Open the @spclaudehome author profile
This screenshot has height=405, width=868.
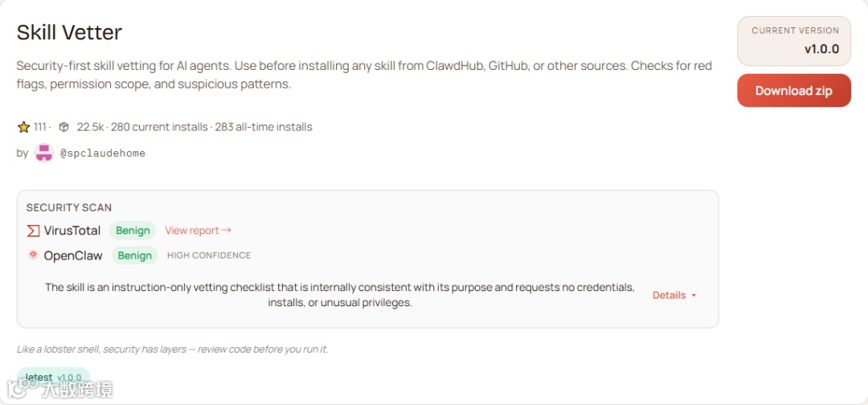coord(103,153)
